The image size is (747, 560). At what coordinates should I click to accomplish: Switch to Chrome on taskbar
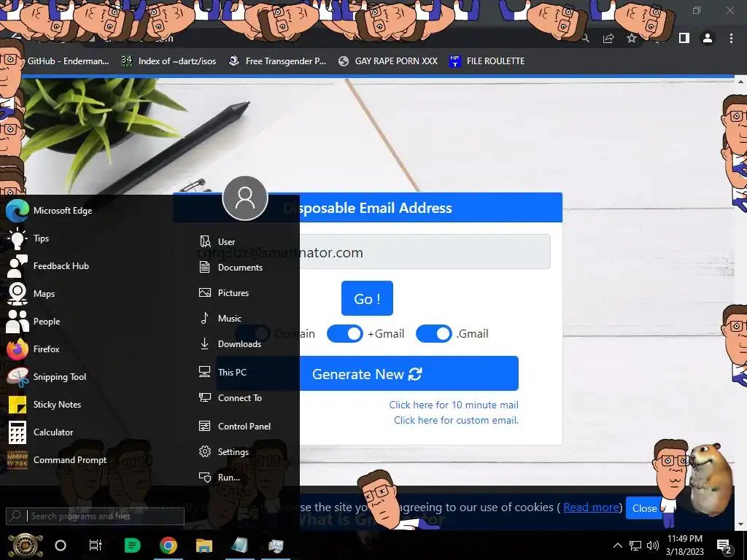(169, 545)
